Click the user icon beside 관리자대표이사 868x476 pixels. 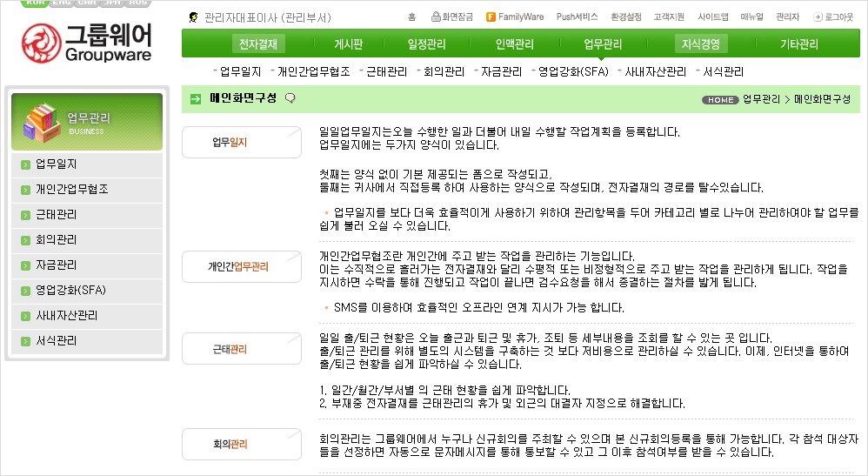[x=192, y=17]
